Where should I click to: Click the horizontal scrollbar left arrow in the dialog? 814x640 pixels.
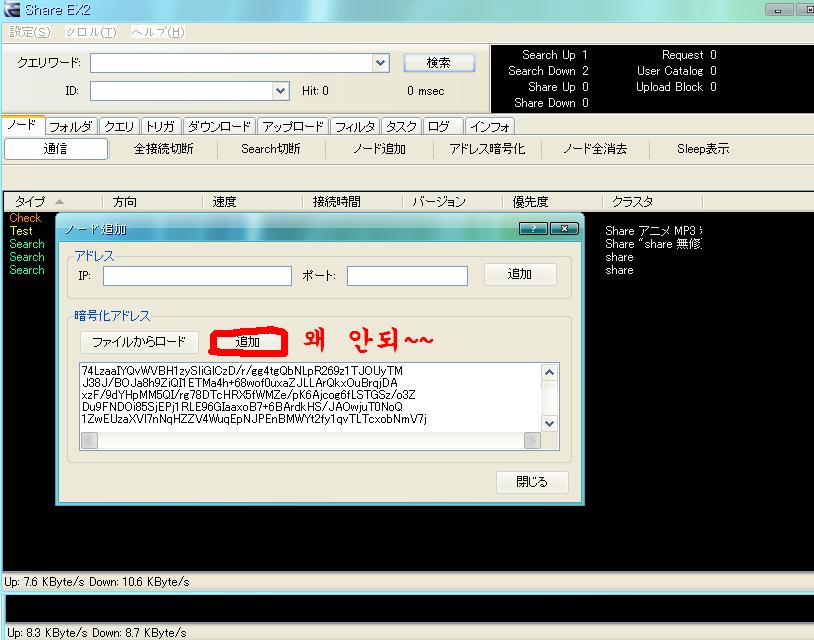click(x=89, y=440)
